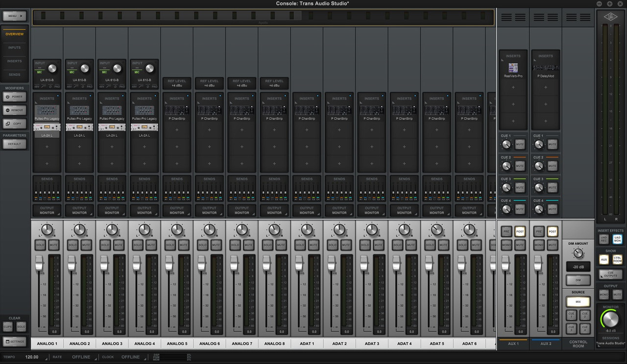Open the P ChanStrip plugin on Analog 5
The image size is (627, 364).
point(177,110)
